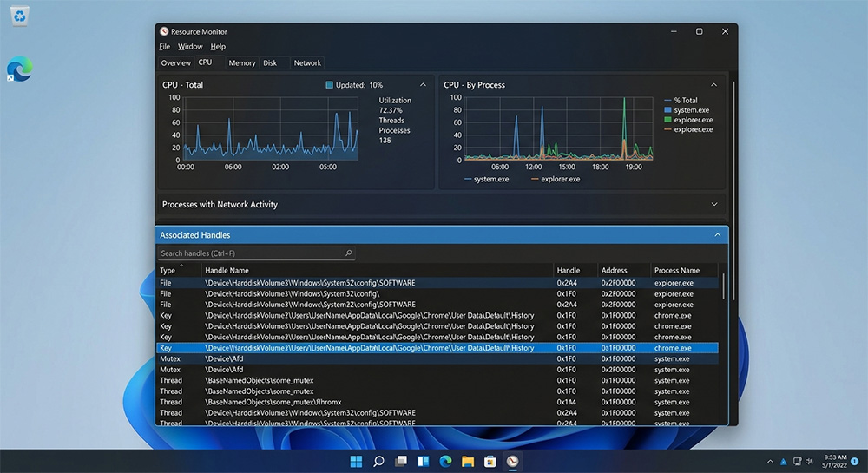Click the Address column header

click(614, 271)
